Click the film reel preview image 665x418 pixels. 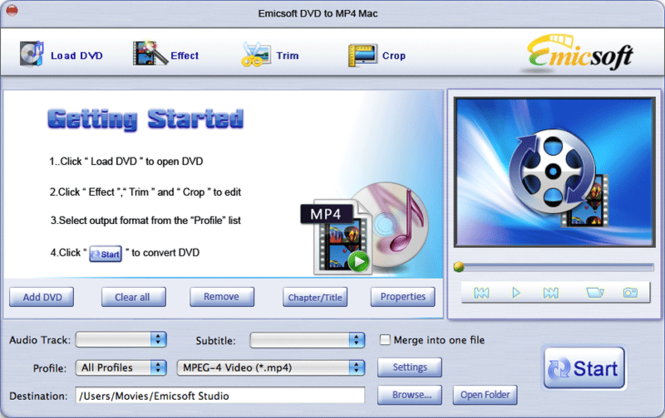[554, 172]
